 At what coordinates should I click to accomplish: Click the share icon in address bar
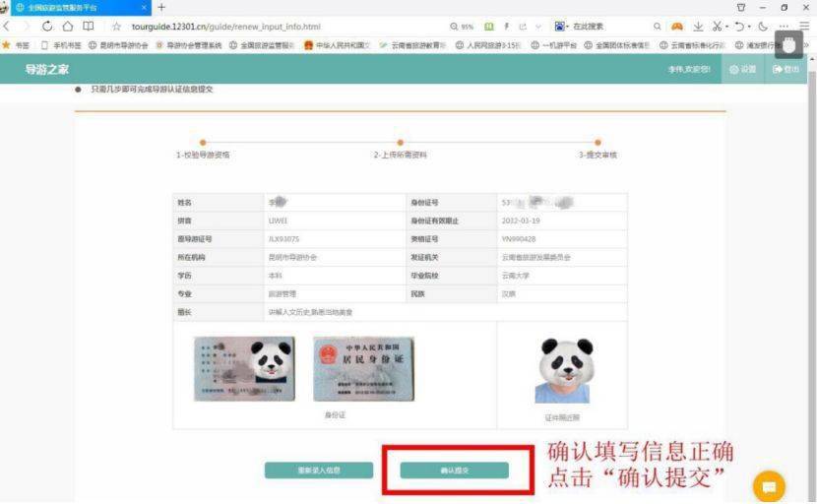click(523, 27)
